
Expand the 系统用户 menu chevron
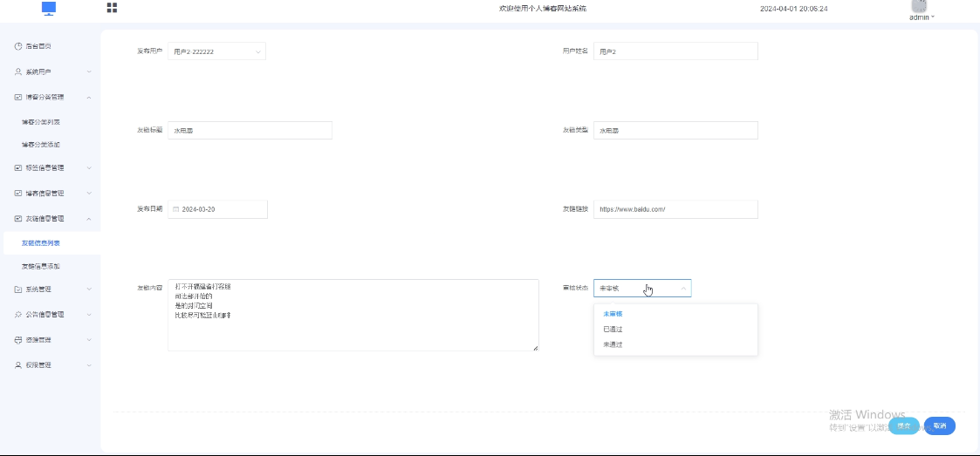point(89,71)
